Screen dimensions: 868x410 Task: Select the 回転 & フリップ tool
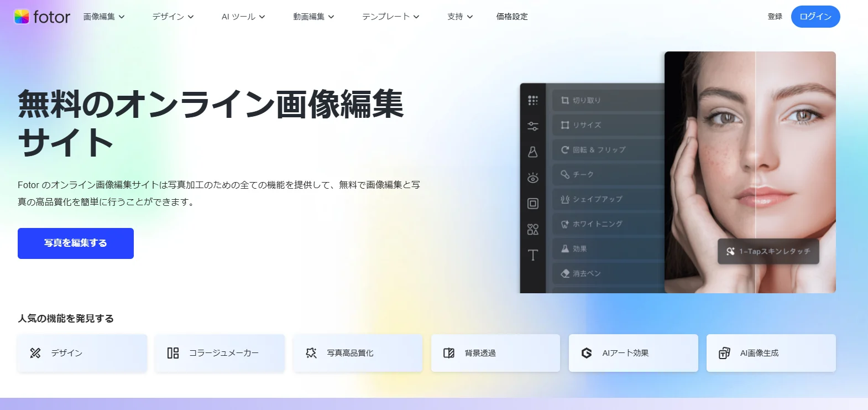point(608,149)
